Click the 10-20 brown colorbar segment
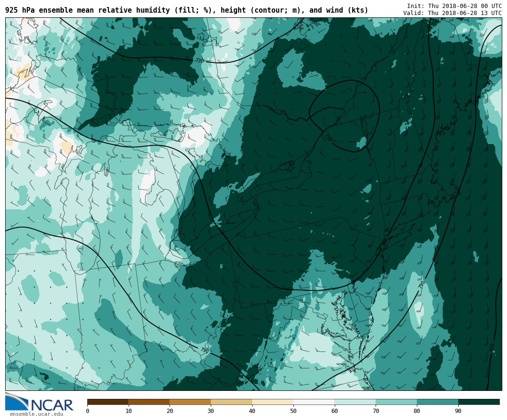Image resolution: width=507 pixels, height=420 pixels. (149, 402)
